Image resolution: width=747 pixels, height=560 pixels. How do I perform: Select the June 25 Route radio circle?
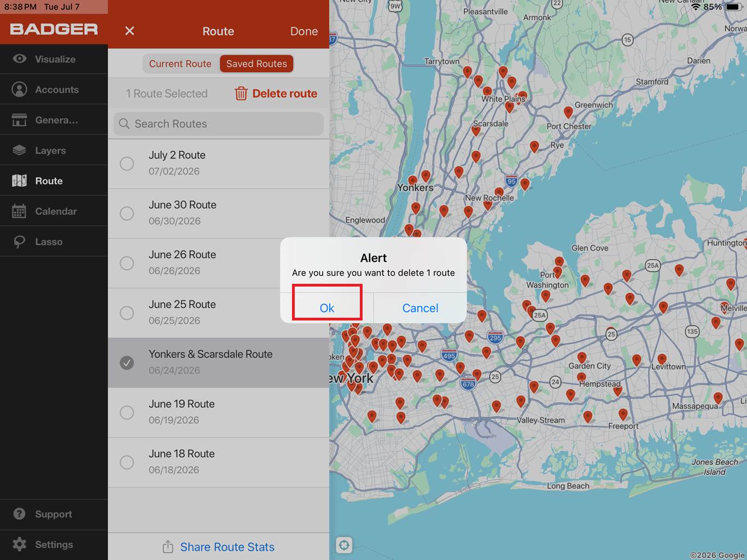[x=127, y=313]
